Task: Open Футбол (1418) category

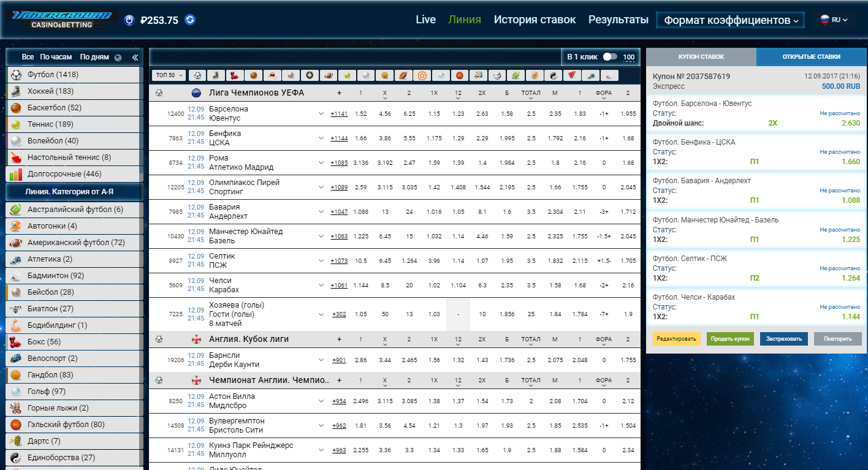Action: [x=74, y=75]
